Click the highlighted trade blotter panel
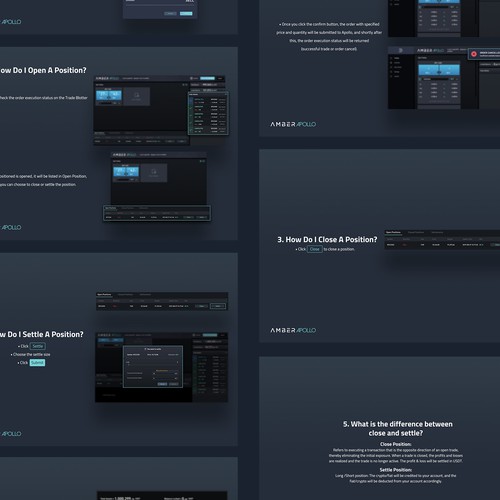This screenshot has height=500, width=500. point(208,113)
